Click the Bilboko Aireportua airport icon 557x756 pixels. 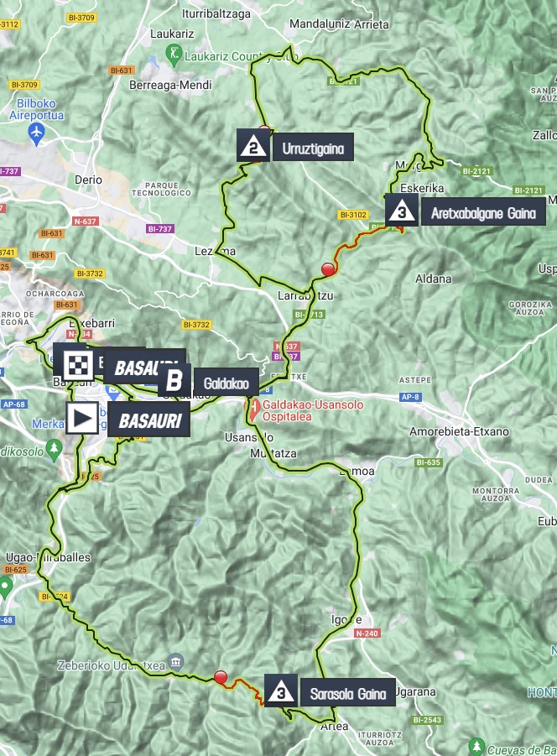pos(36,132)
